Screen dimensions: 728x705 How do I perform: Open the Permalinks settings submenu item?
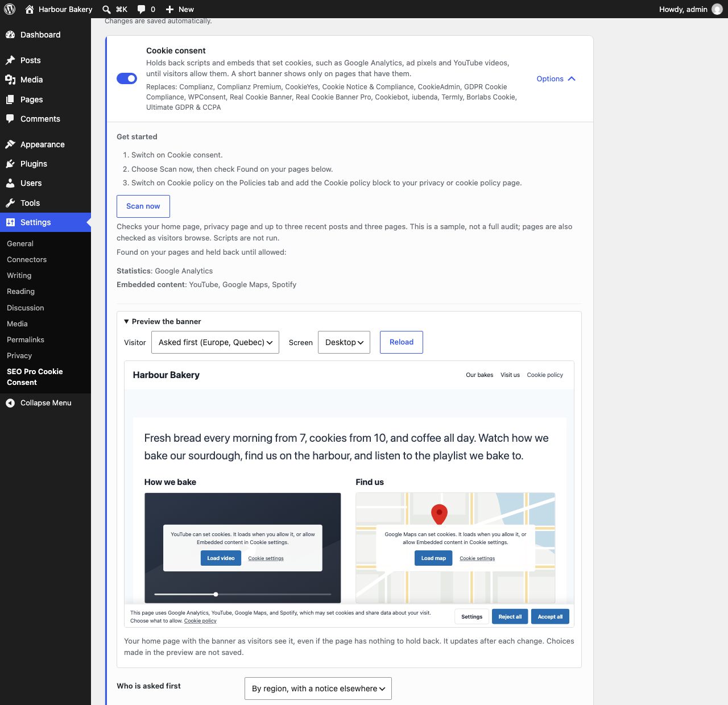[26, 339]
